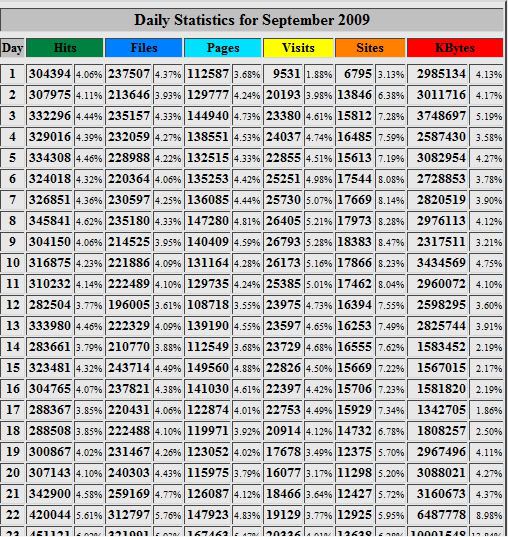Click Day 3 visits value 23380
508x537 pixels.
(x=283, y=116)
